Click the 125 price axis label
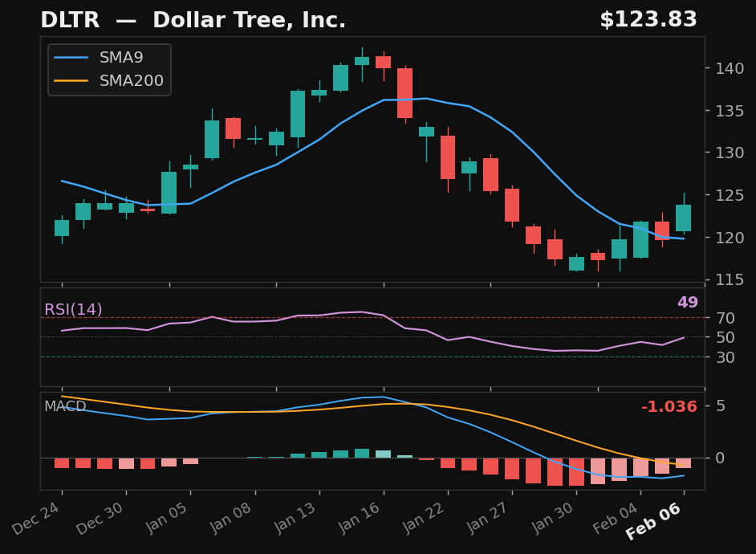The width and height of the screenshot is (756, 554). [x=730, y=195]
